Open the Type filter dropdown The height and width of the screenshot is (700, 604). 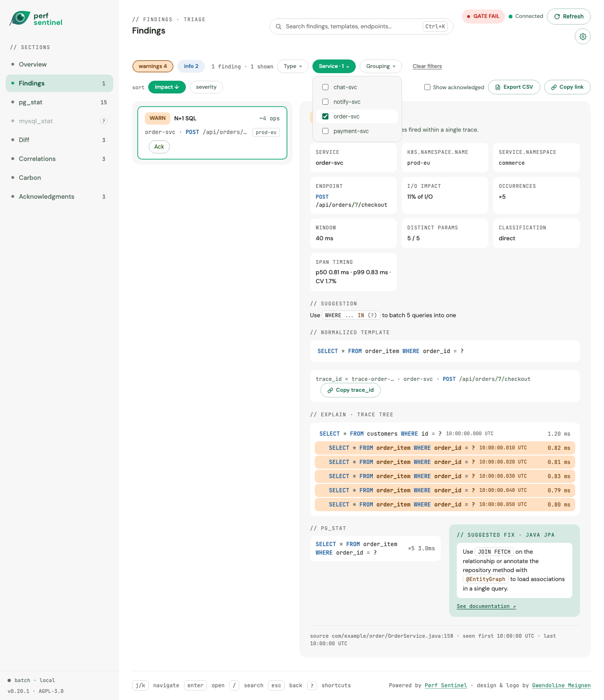293,66
